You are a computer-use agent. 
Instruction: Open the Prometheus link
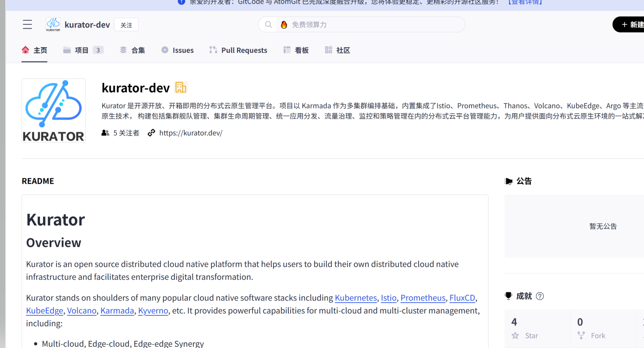pyautogui.click(x=423, y=298)
